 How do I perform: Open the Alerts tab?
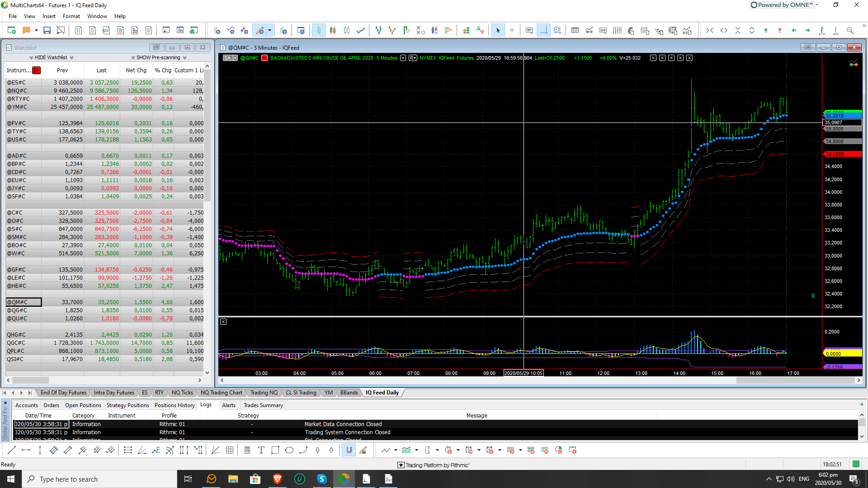(x=229, y=405)
